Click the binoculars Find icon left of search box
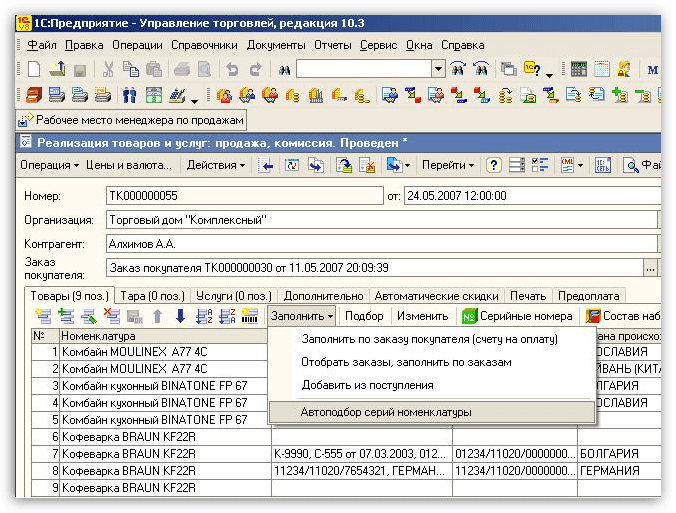Viewport: 676px width, 513px height. pyautogui.click(x=284, y=70)
